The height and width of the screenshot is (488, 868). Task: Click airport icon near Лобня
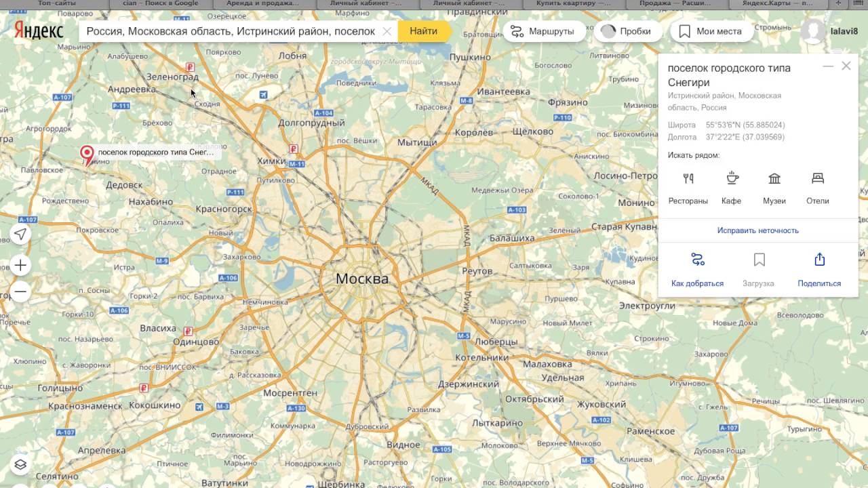tap(263, 94)
